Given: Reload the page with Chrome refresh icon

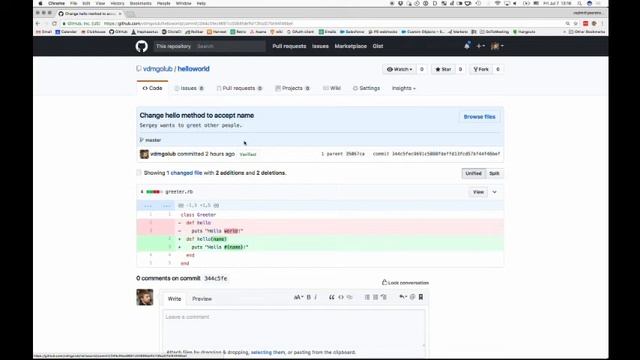Looking at the screenshot, I should click(x=54, y=24).
